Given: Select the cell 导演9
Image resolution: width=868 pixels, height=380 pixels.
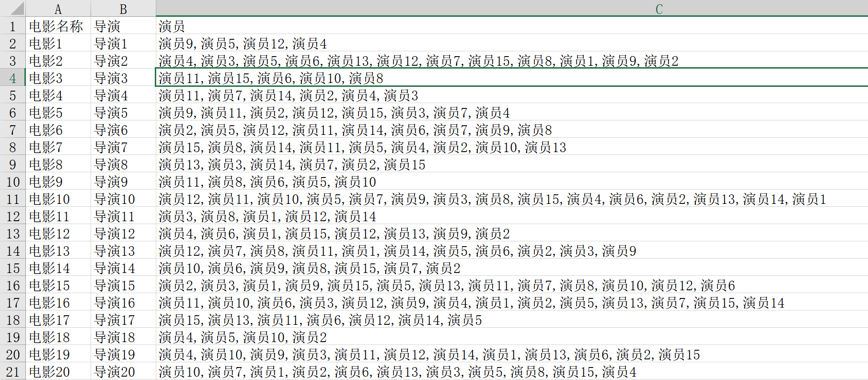Looking at the screenshot, I should click(x=123, y=181).
